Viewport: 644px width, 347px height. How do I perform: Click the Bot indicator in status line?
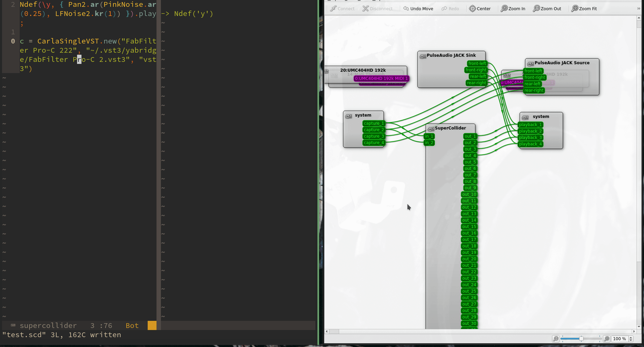(132, 326)
